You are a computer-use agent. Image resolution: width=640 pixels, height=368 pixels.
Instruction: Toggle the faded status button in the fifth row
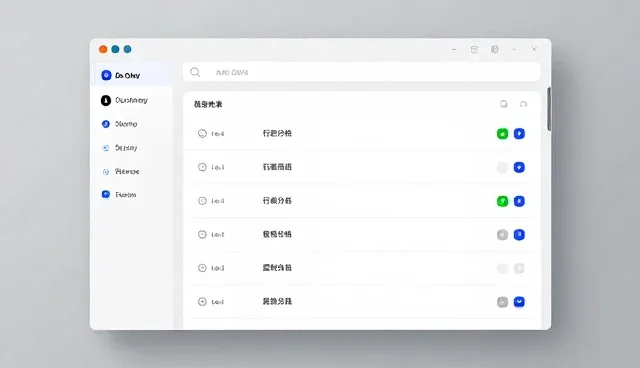[502, 268]
